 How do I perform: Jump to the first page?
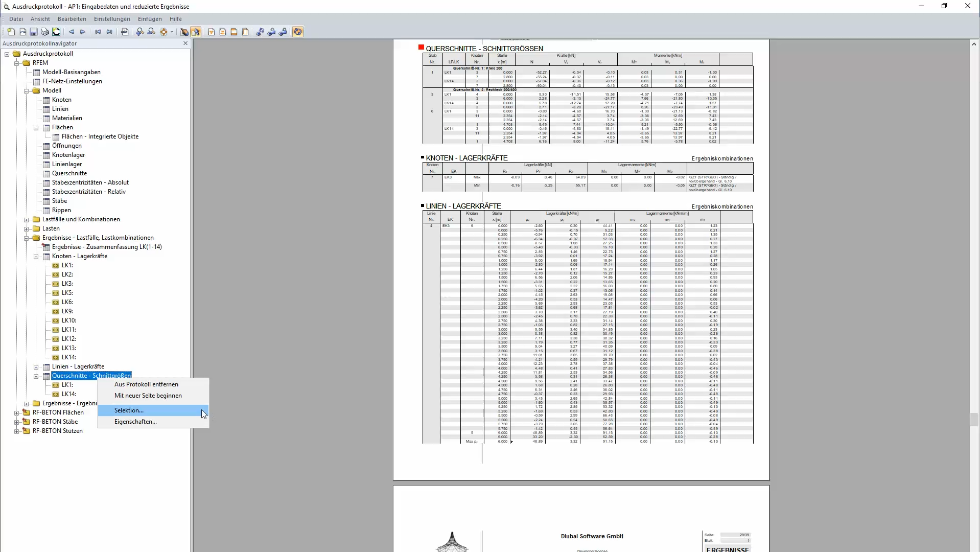(97, 32)
